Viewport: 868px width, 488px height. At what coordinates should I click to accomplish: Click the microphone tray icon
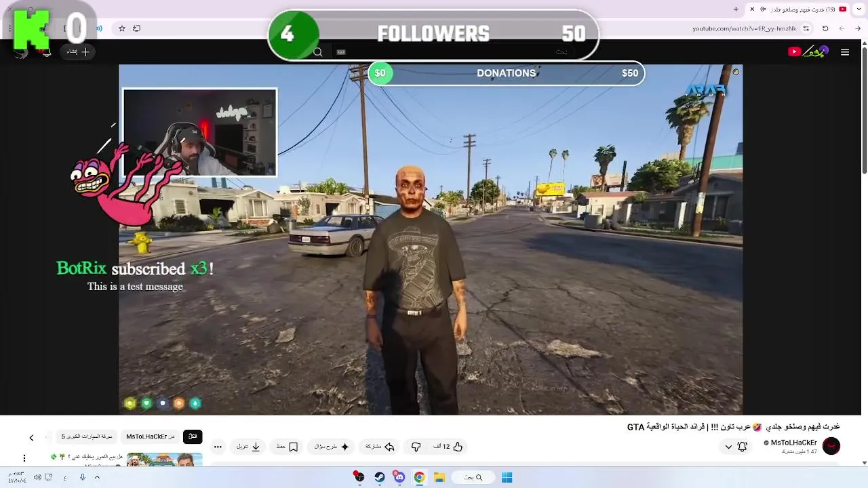83,477
